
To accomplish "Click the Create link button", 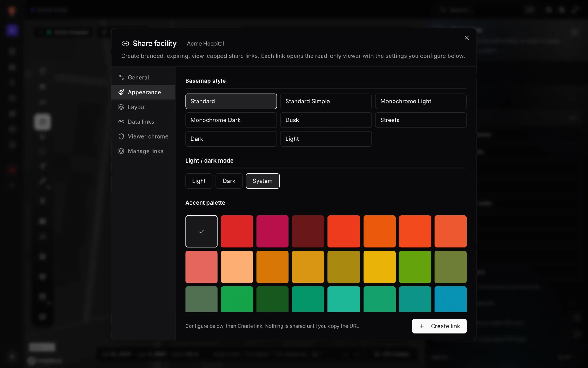I will click(439, 326).
